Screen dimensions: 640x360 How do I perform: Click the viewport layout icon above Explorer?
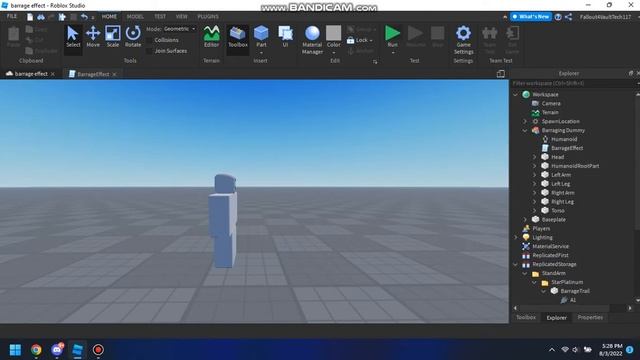point(500,74)
